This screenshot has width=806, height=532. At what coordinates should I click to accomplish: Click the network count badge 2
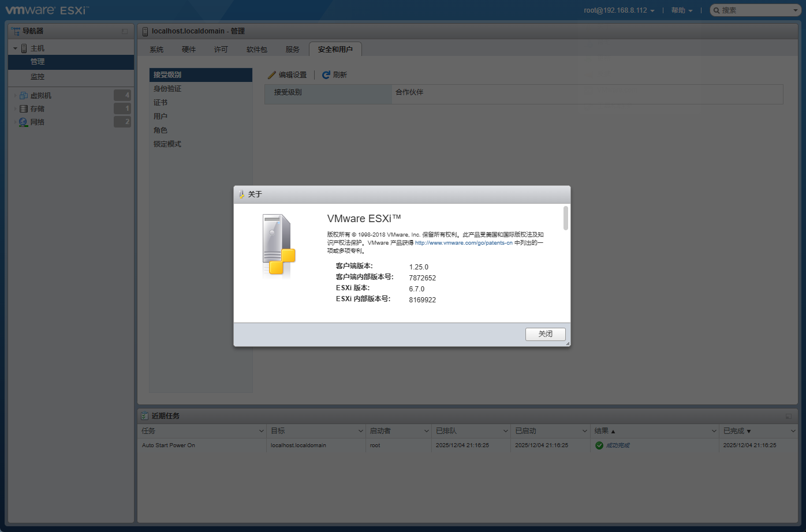point(122,122)
